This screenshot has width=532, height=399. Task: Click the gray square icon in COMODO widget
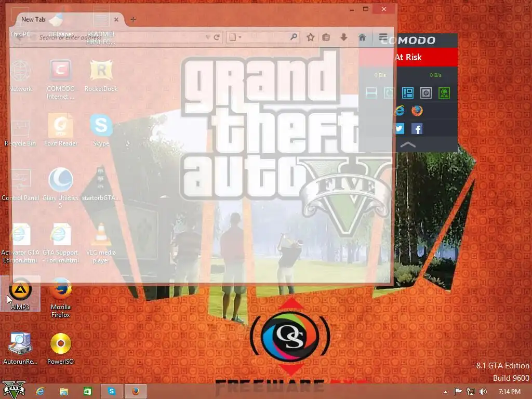point(426,92)
